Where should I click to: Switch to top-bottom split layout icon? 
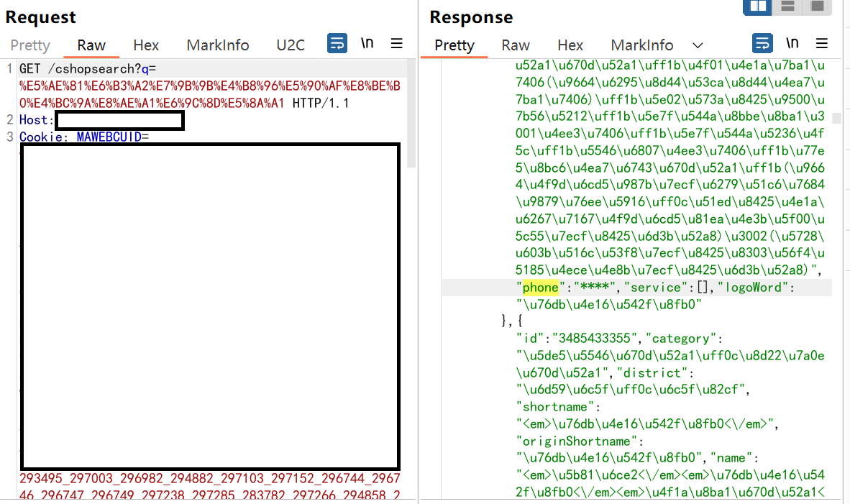(787, 6)
